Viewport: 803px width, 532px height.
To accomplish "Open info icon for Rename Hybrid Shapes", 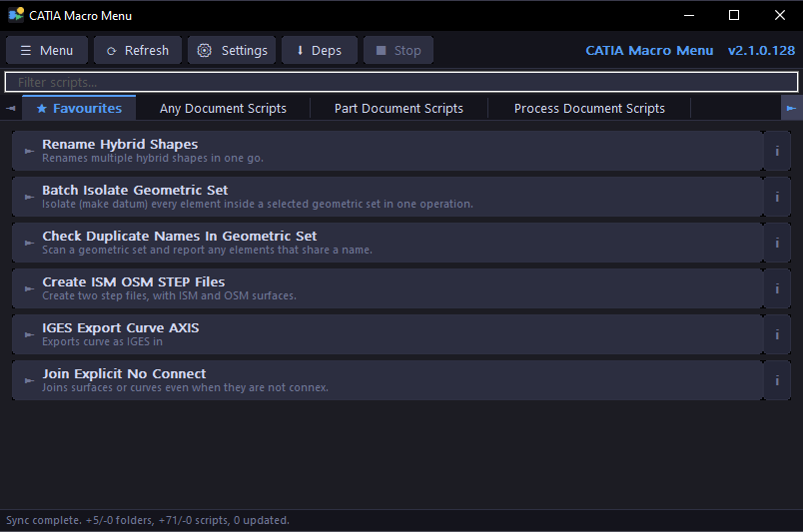I will pyautogui.click(x=777, y=151).
